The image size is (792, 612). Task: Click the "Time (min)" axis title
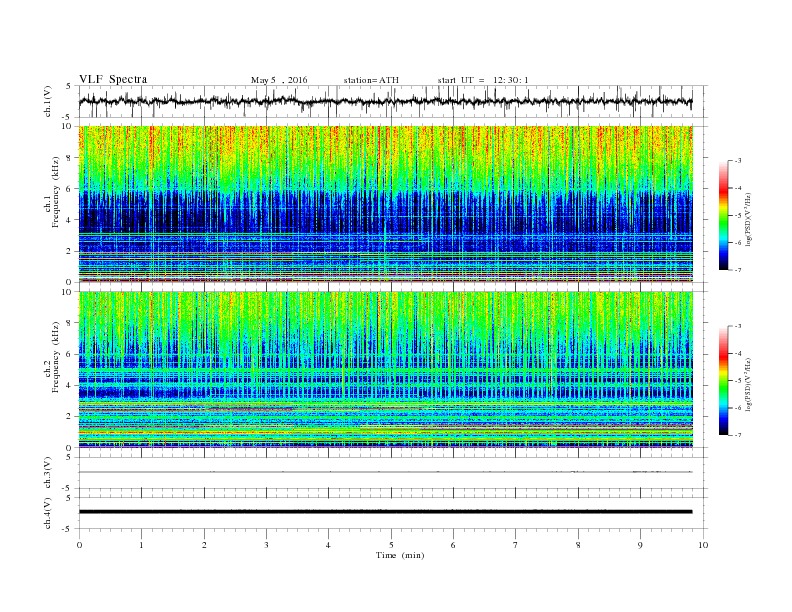(x=400, y=555)
